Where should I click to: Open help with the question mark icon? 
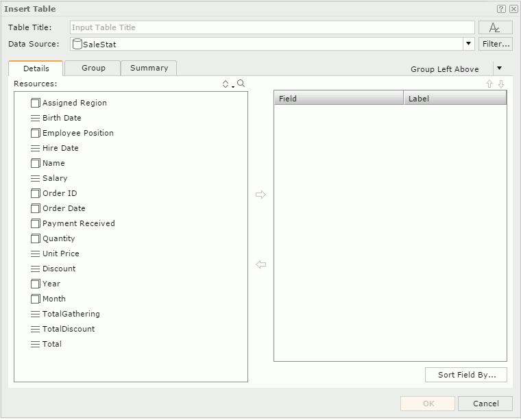pos(501,9)
